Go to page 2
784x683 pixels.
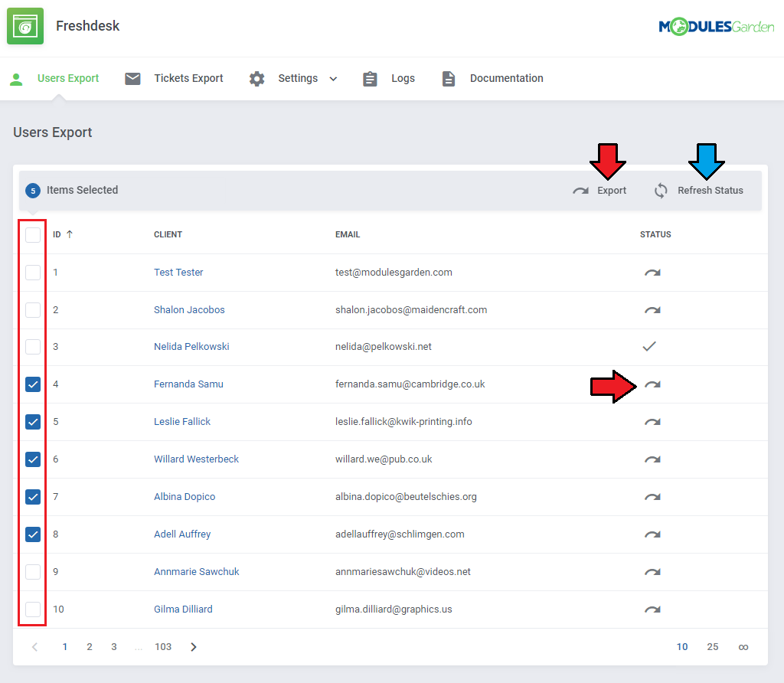tap(90, 647)
